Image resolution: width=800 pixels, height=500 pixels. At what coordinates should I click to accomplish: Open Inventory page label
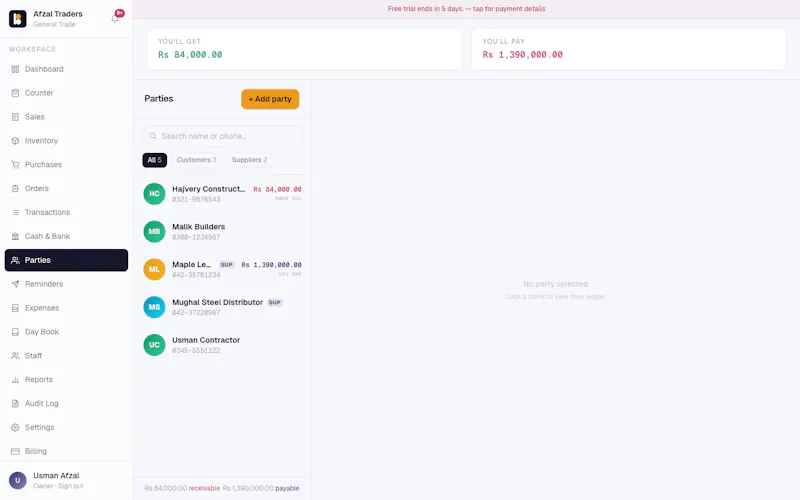click(x=41, y=141)
